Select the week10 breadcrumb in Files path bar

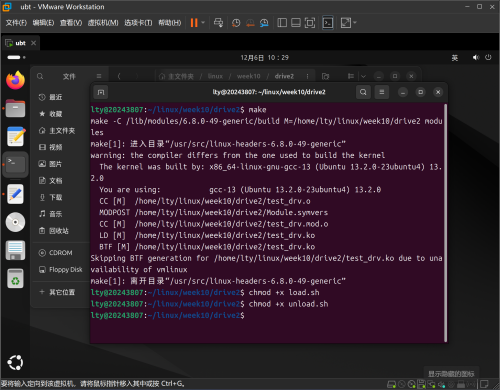(249, 76)
